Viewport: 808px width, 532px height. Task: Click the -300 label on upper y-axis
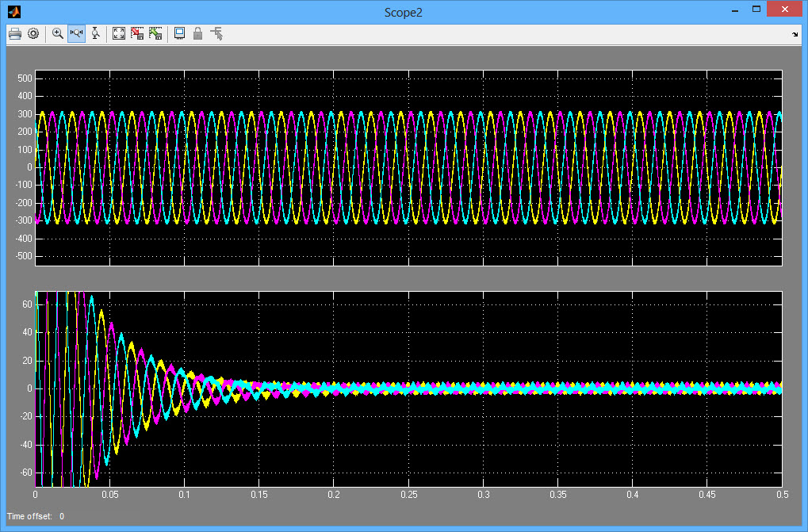click(x=23, y=220)
